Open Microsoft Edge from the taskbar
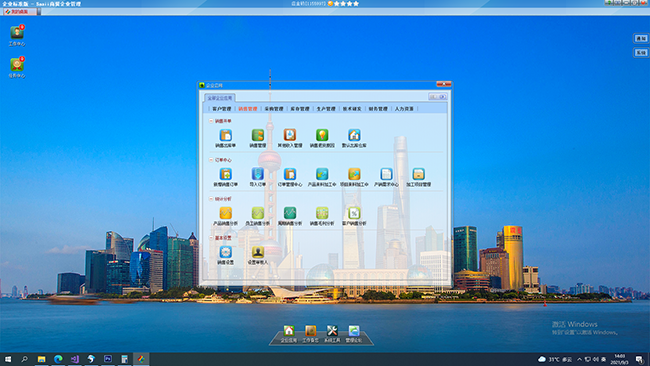Viewport: 650px width, 366px height. [x=58, y=359]
